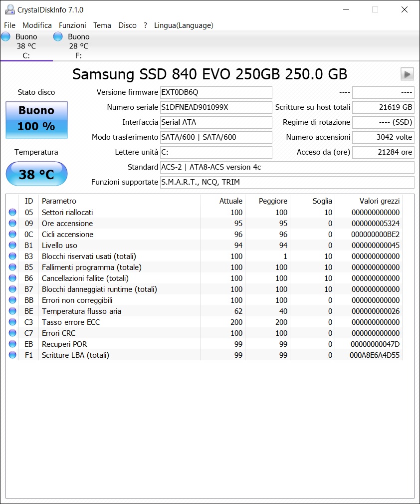Click the Modo trasferimento field
Viewport: 420px width, 504px height.
pos(216,137)
